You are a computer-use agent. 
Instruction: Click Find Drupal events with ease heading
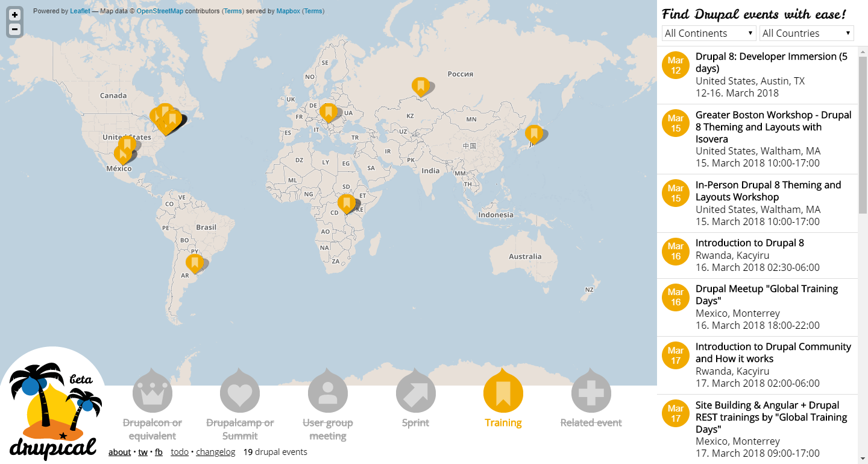click(x=754, y=14)
